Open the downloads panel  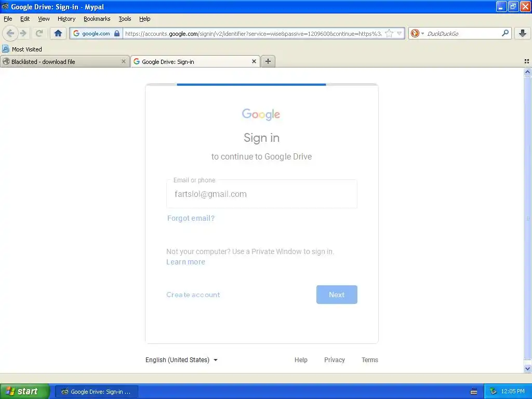tap(523, 33)
